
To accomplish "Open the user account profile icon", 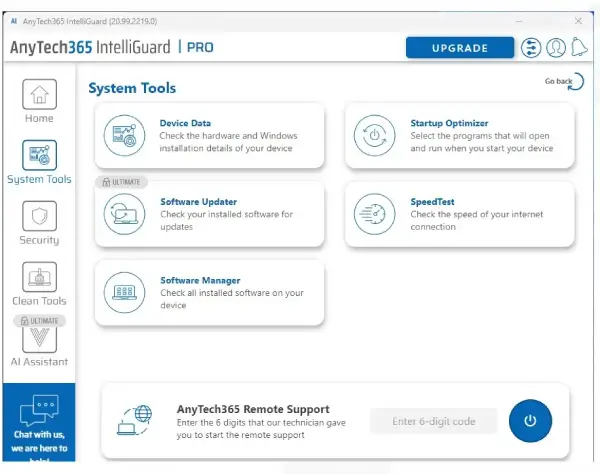I will [x=556, y=48].
